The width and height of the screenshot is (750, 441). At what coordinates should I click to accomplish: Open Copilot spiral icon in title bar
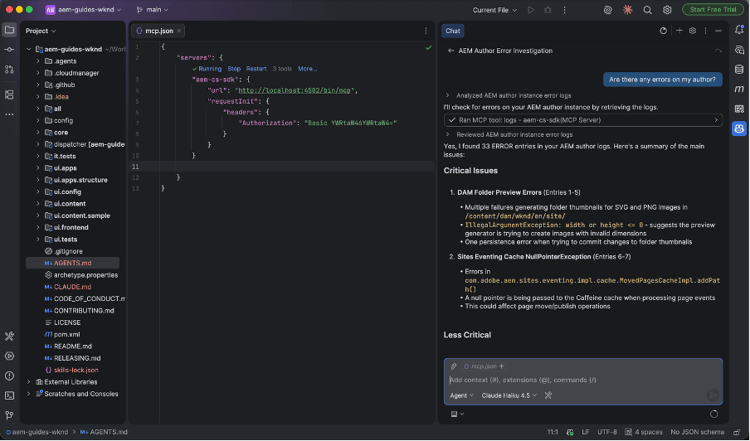[x=608, y=10]
